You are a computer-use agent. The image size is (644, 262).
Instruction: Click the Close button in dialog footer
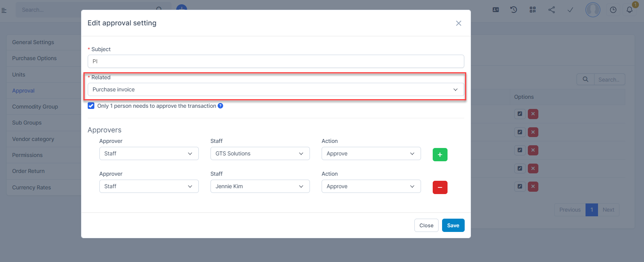[426, 225]
